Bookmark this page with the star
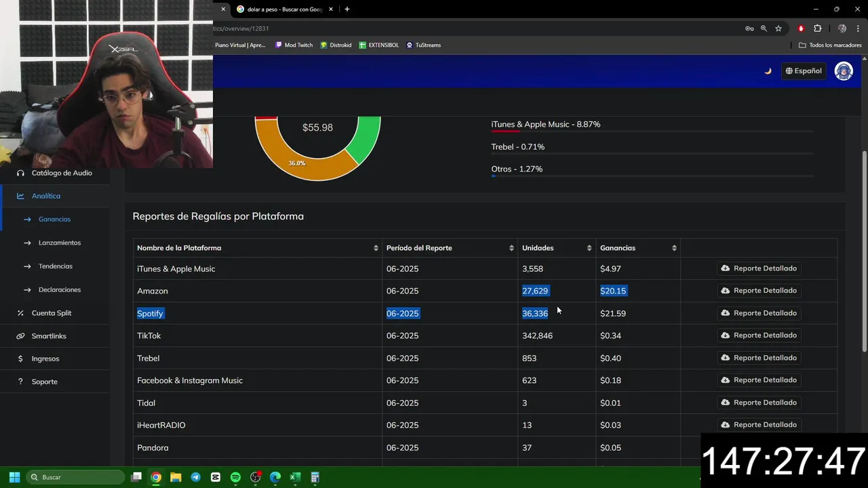 pos(778,28)
